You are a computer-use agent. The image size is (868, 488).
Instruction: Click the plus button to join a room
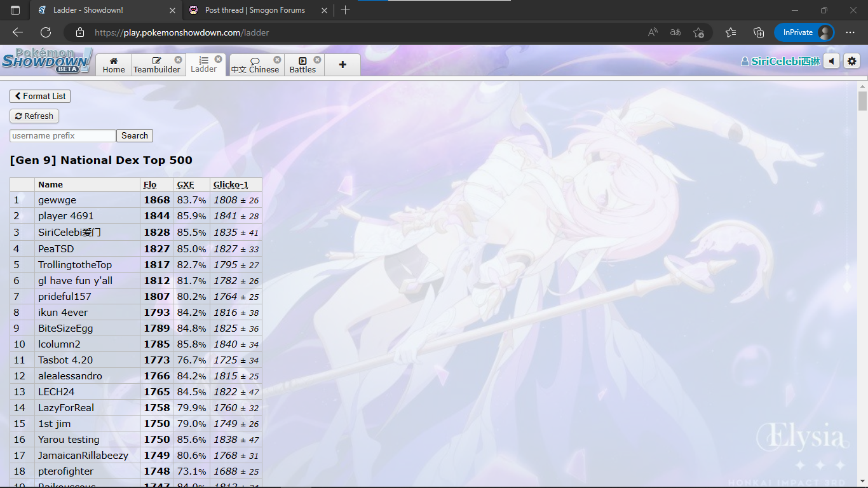(342, 65)
